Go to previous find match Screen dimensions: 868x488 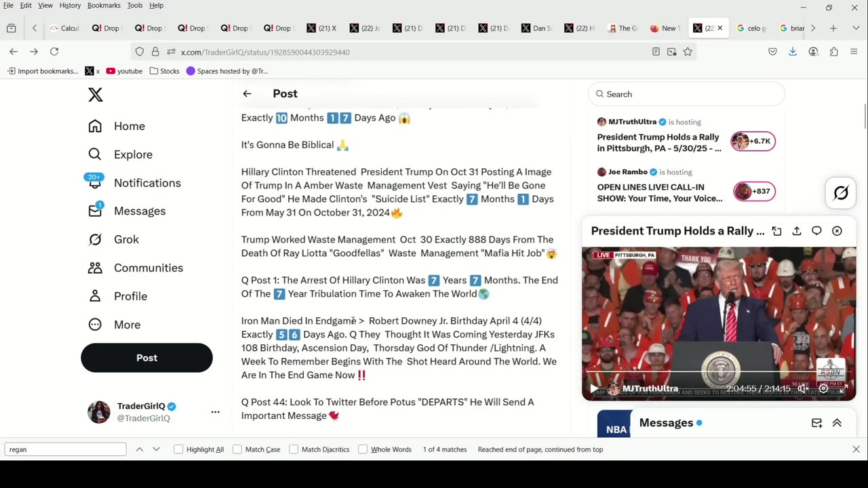(140, 449)
